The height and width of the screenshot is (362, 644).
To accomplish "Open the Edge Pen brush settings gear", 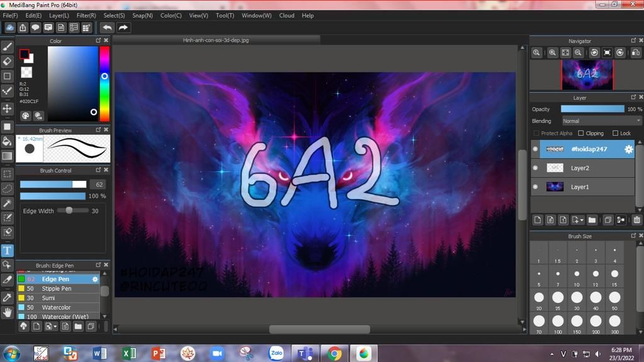I will (95, 279).
